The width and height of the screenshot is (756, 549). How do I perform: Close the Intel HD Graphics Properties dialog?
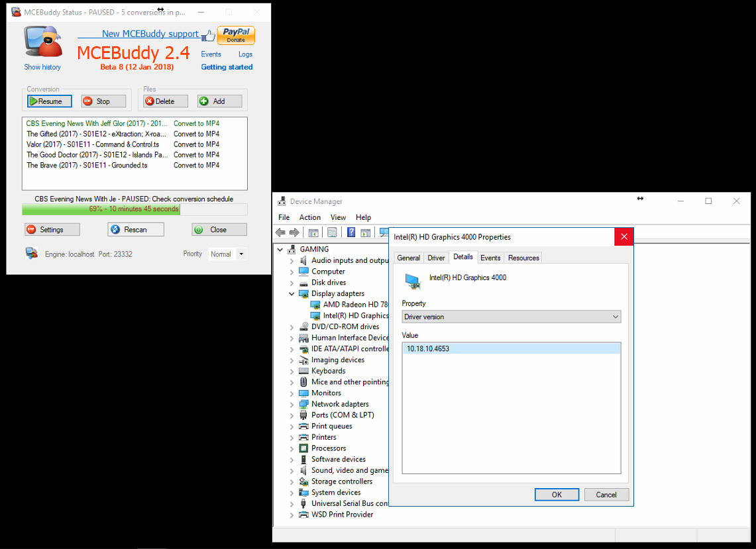tap(624, 236)
